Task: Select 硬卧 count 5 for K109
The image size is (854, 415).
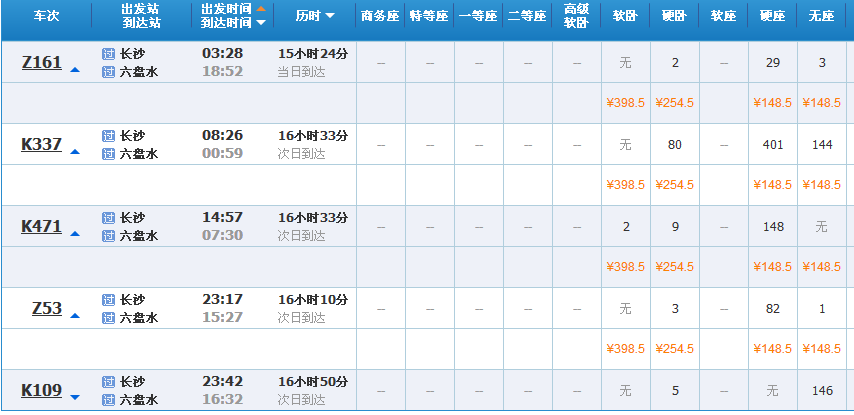Action: point(675,390)
